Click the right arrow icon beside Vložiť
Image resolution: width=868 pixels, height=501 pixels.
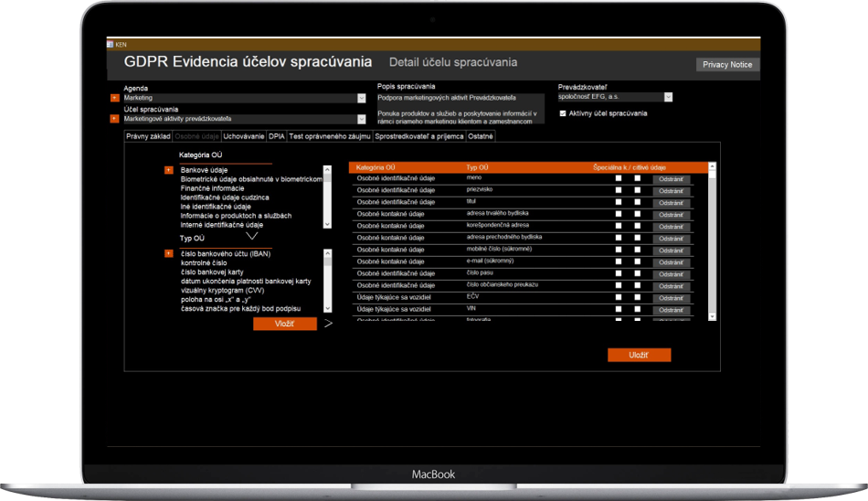pos(329,324)
